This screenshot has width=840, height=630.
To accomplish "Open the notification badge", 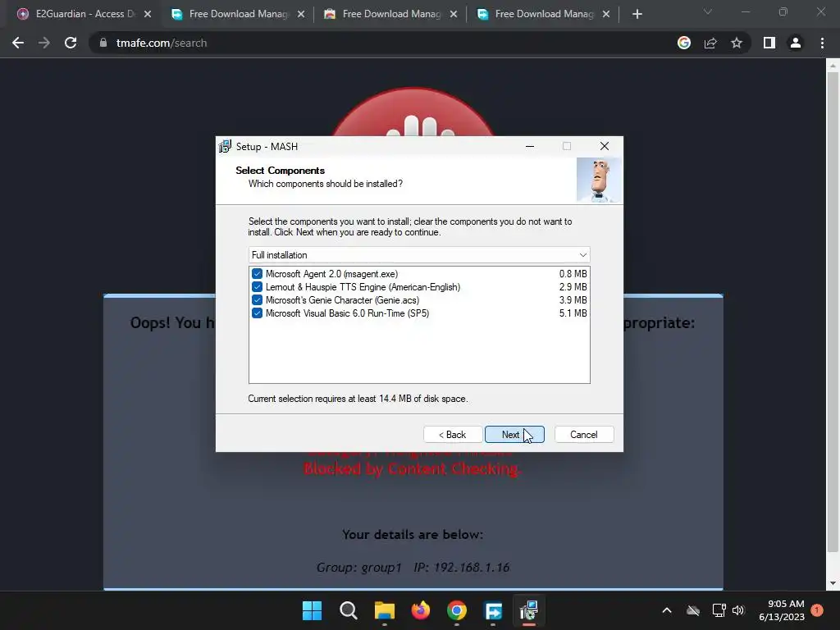I will [817, 610].
